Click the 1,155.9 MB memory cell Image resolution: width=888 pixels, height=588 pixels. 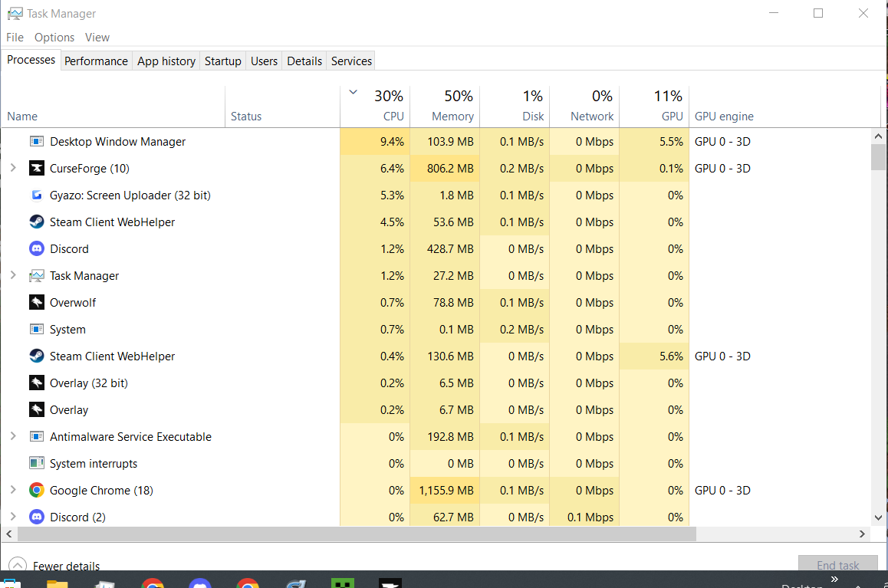pos(445,490)
